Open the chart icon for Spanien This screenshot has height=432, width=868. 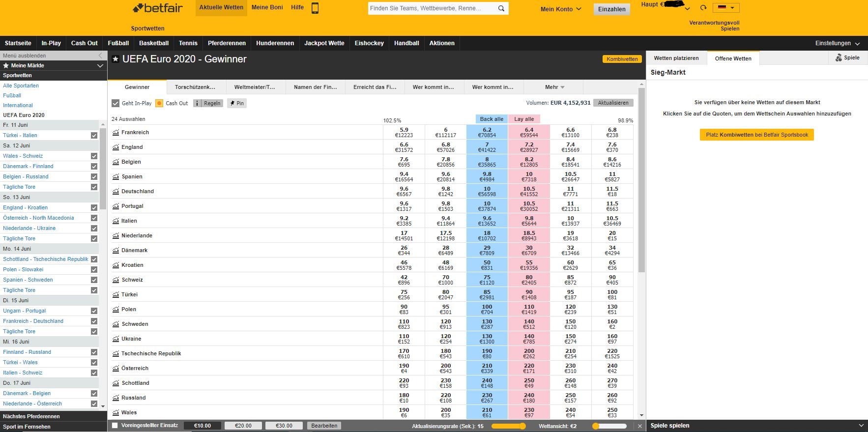point(116,176)
